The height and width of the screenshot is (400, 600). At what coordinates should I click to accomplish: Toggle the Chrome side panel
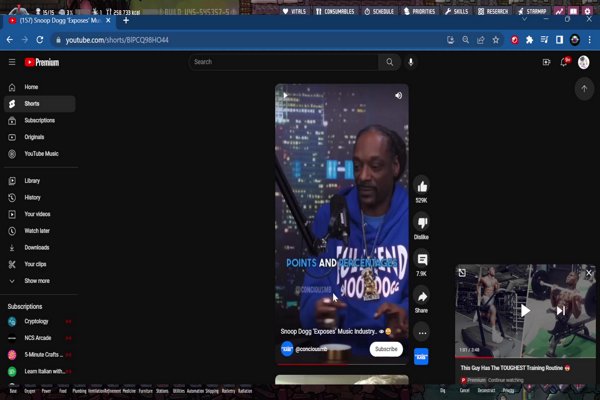point(559,40)
